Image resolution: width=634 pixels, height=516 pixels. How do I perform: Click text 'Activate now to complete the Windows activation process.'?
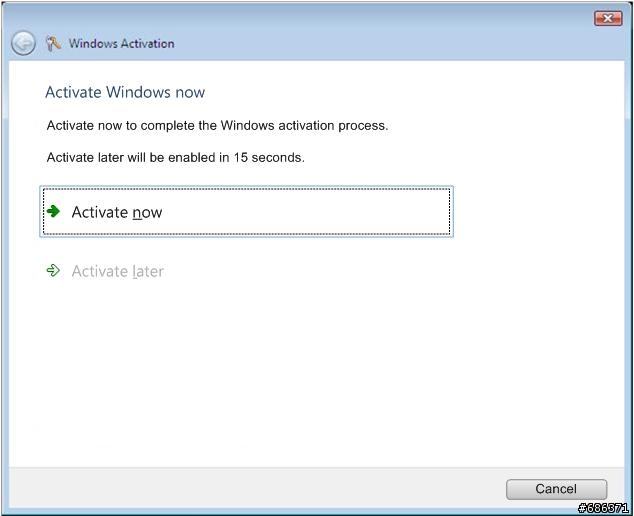(217, 125)
